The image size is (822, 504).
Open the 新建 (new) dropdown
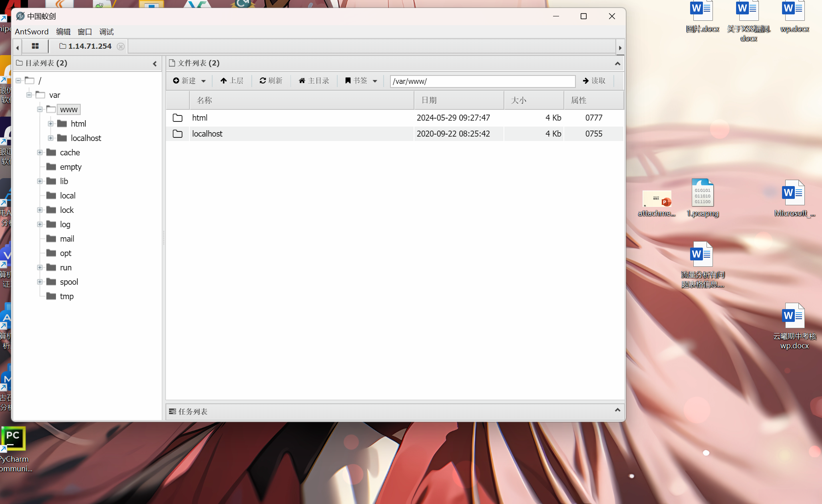tap(189, 81)
